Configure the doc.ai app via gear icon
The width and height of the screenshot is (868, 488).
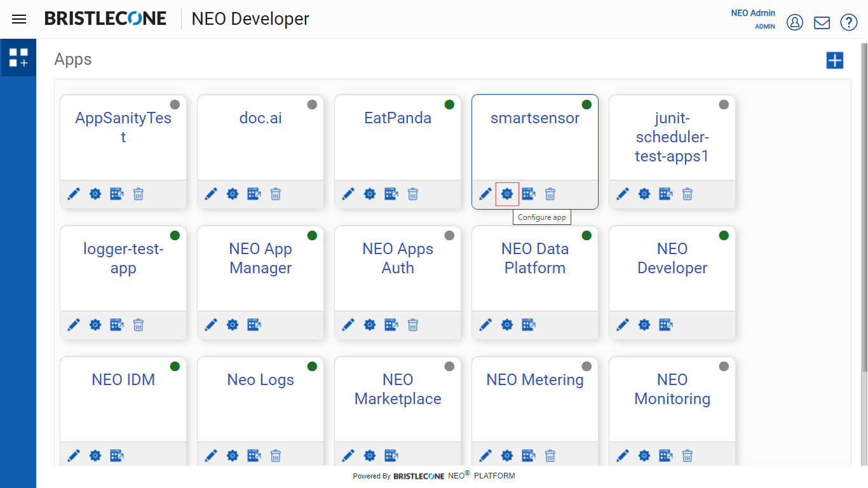click(233, 194)
